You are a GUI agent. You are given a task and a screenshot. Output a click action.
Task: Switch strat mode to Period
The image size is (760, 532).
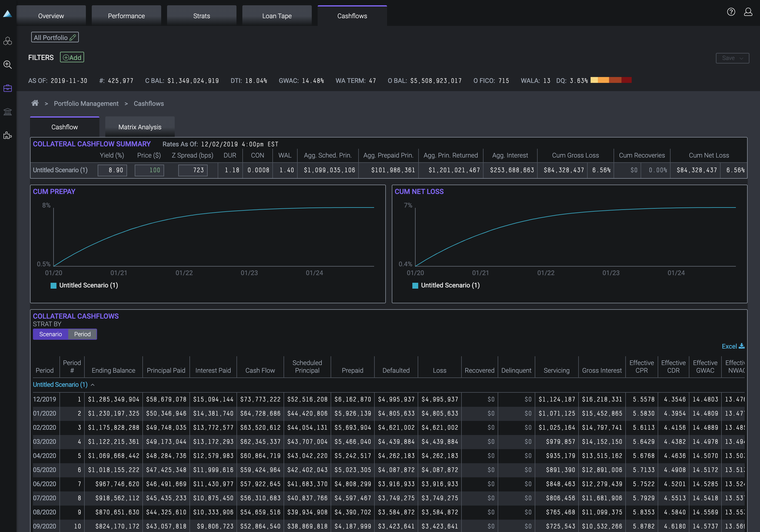pos(82,334)
